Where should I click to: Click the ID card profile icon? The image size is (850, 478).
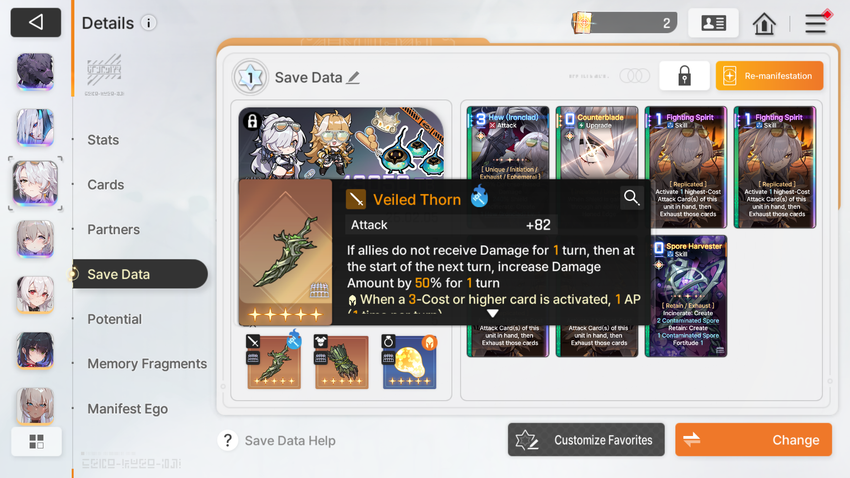[713, 23]
